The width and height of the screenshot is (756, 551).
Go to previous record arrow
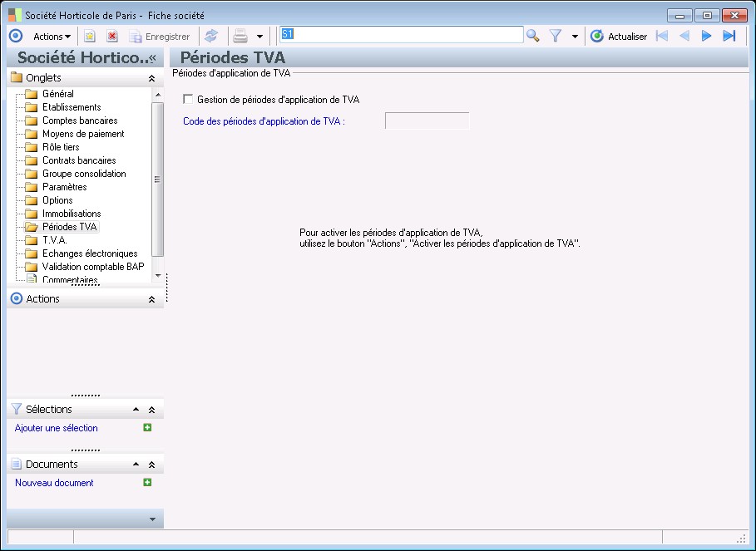point(684,36)
